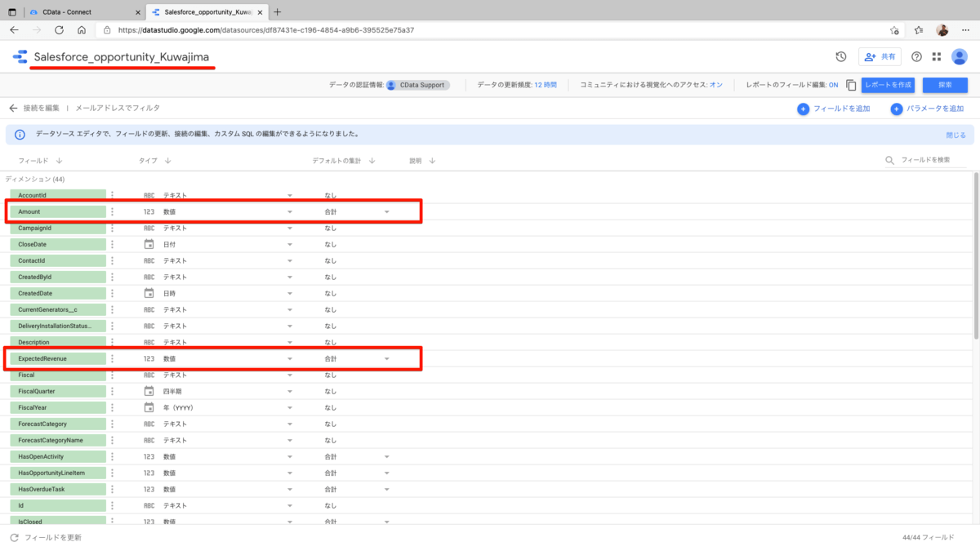Click メールアドレスでフィルタ link
This screenshot has height=551, width=980.
coord(118,108)
